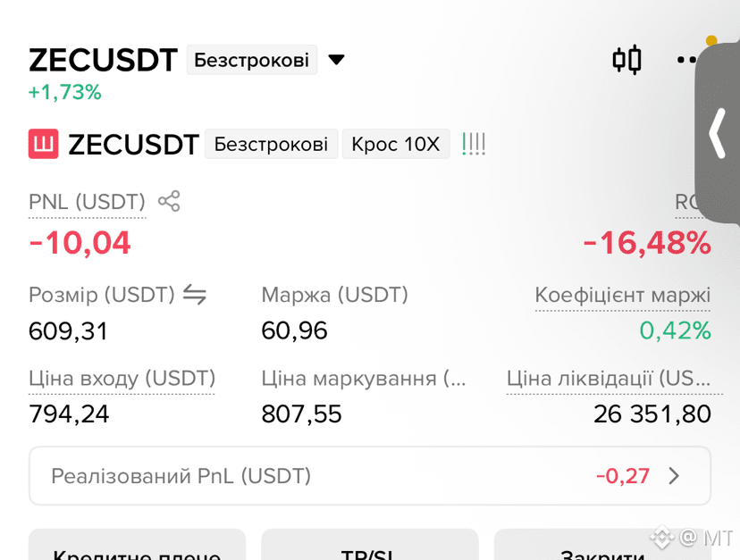Swap size units with the arrows icon
This screenshot has width=740, height=560.
click(195, 295)
